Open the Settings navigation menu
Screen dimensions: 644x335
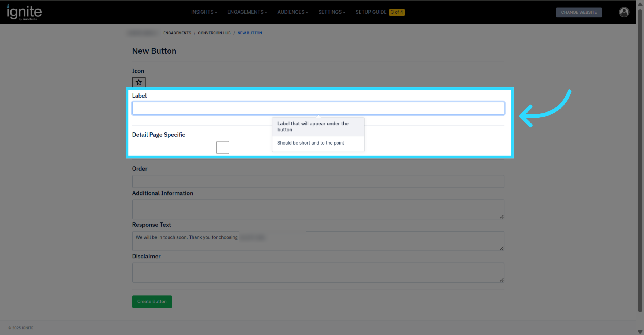[332, 12]
